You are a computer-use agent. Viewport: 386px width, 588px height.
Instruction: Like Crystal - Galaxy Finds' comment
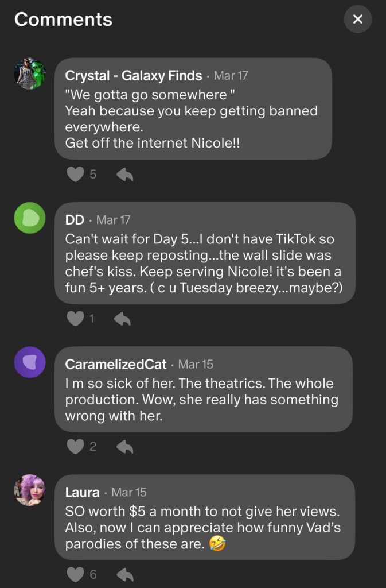pos(75,175)
